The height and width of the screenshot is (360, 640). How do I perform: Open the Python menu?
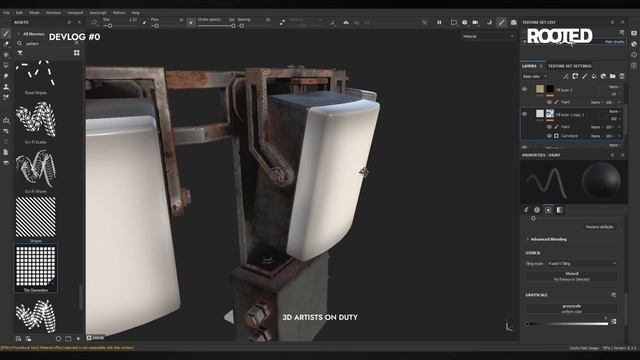click(x=119, y=13)
